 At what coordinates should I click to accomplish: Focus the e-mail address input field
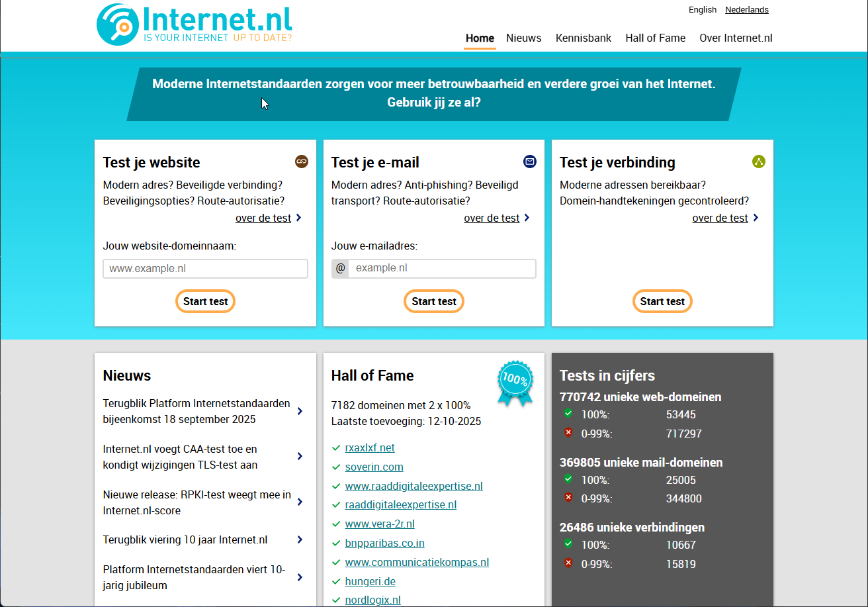tap(441, 269)
